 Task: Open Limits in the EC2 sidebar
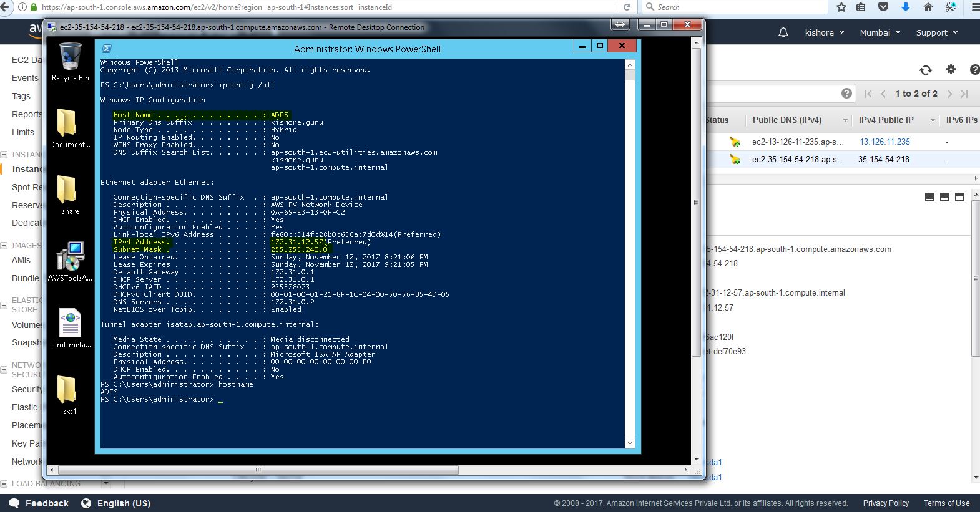[x=23, y=132]
